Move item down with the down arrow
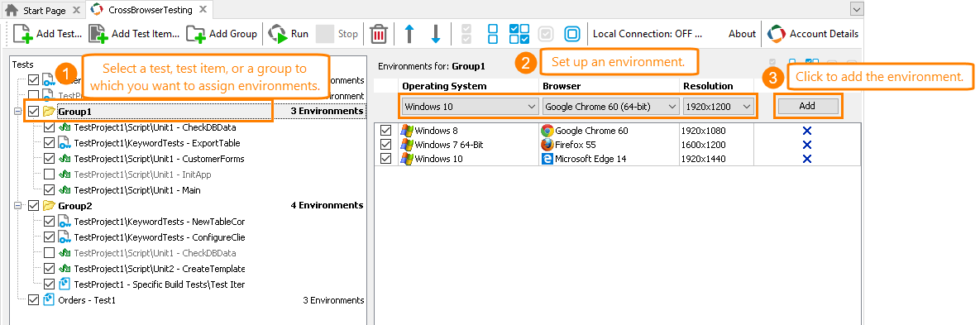980x325 pixels. coord(436,34)
